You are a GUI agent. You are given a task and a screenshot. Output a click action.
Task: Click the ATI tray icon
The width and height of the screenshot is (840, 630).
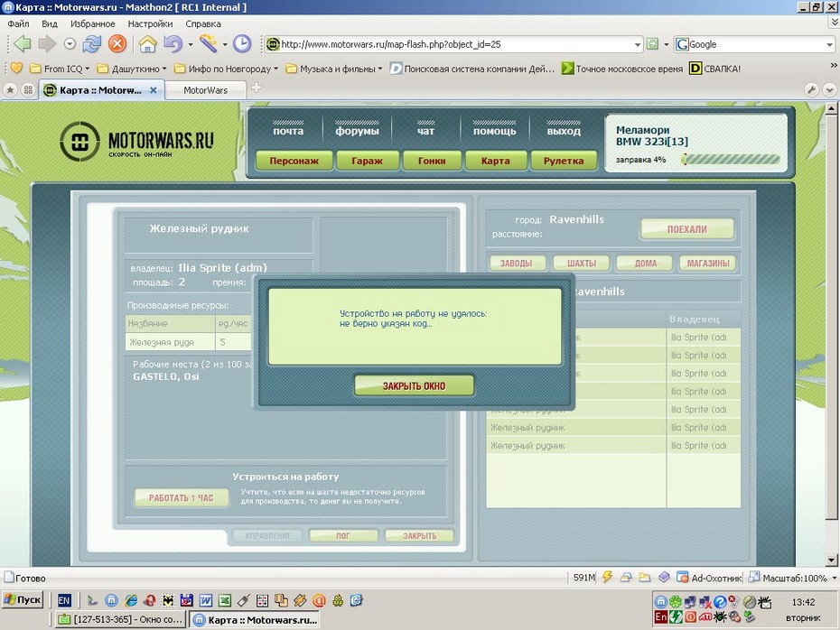(705, 616)
